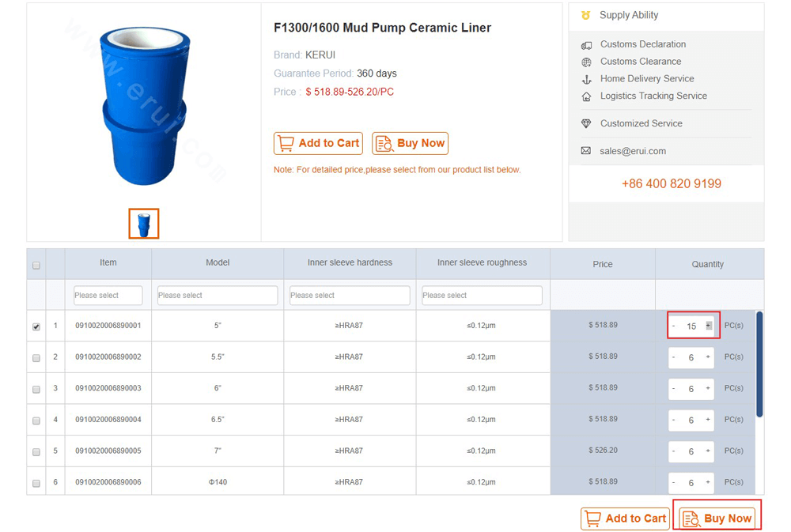This screenshot has height=532, width=791.
Task: Click the cart icon in top Add to Cart
Action: click(286, 144)
